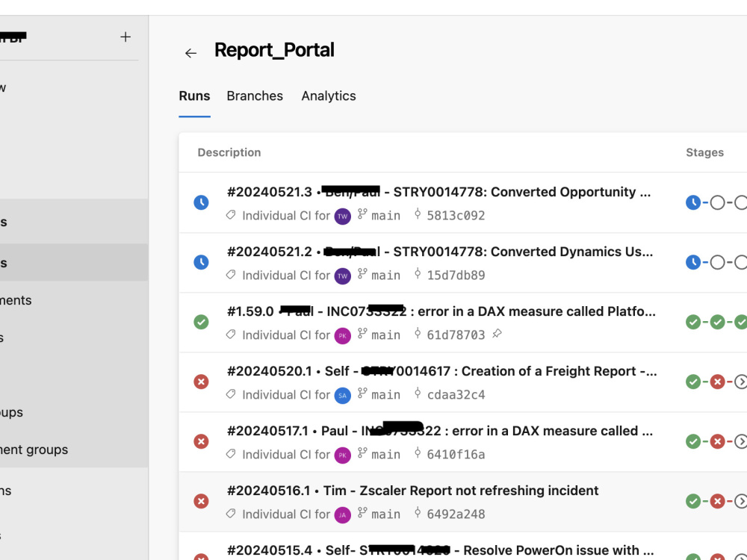Select the clock status icon on run #20240521.3
The image size is (747, 560).
[201, 202]
